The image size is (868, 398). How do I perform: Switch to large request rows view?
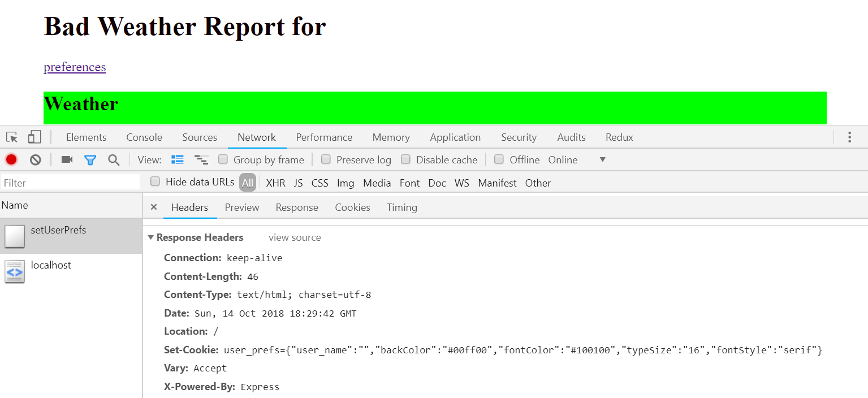178,160
